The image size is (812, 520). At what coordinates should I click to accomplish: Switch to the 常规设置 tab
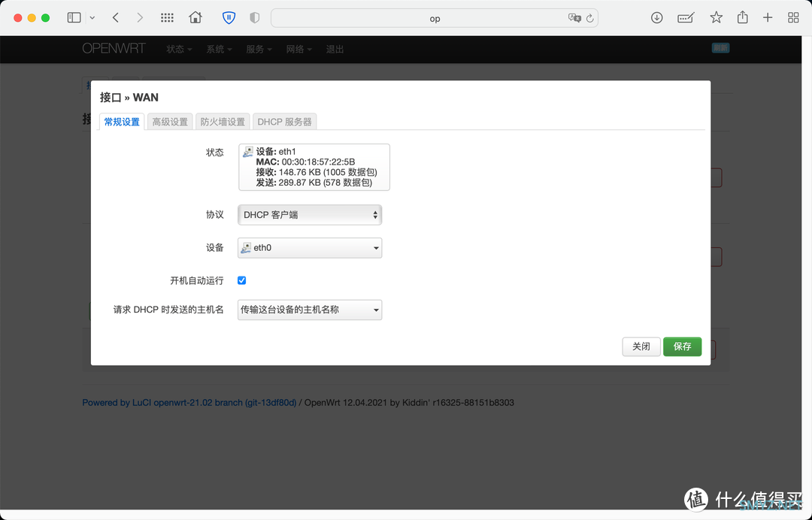click(x=122, y=122)
